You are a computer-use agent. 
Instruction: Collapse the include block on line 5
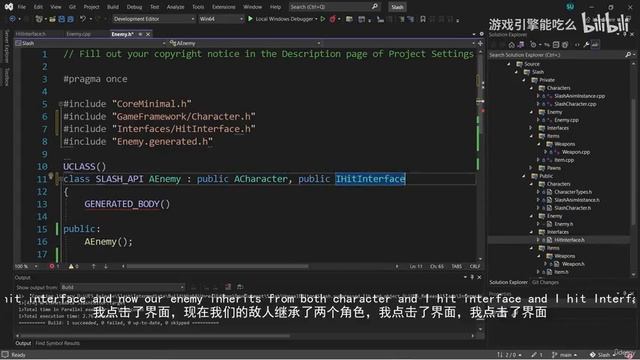(60, 104)
